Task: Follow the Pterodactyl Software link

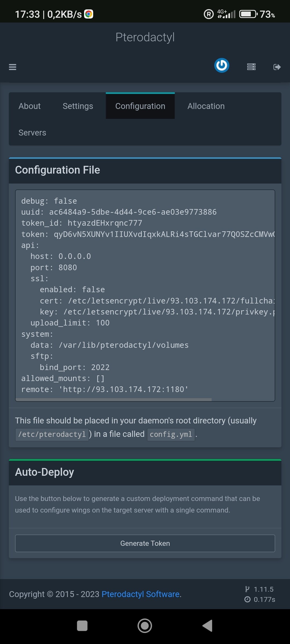Action: [x=140, y=594]
